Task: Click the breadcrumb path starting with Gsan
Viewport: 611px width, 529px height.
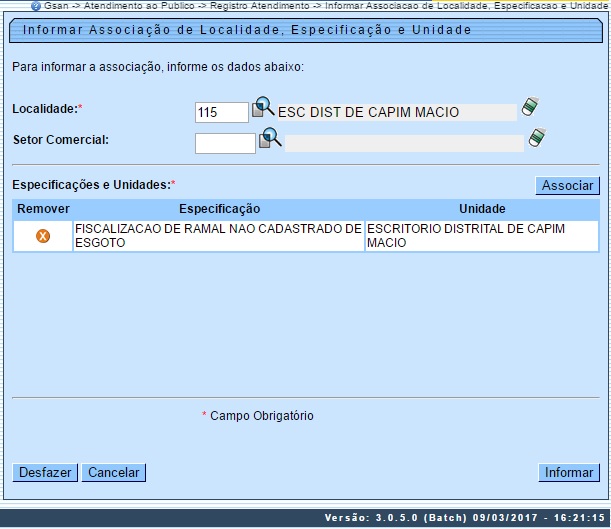Action: click(326, 6)
